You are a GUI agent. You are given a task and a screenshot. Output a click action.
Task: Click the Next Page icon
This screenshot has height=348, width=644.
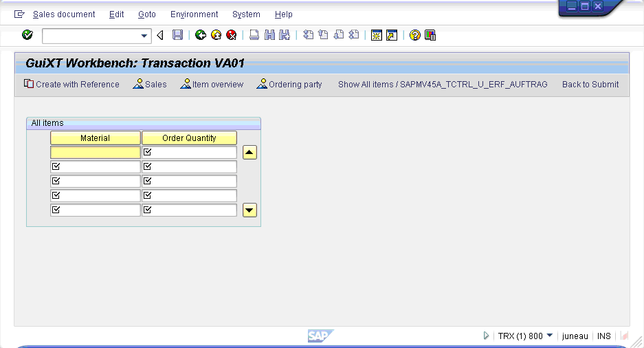338,35
